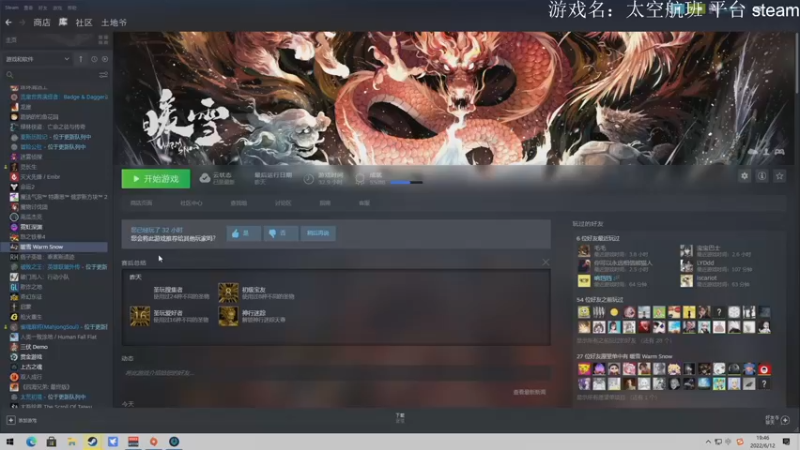Click the achievements progress bar
800x450 pixels.
click(406, 182)
